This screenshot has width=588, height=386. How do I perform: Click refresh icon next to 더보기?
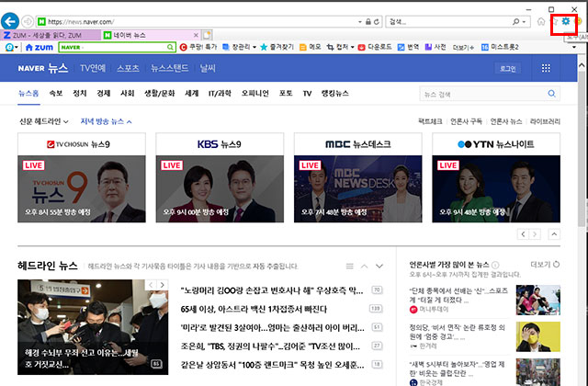point(557,264)
